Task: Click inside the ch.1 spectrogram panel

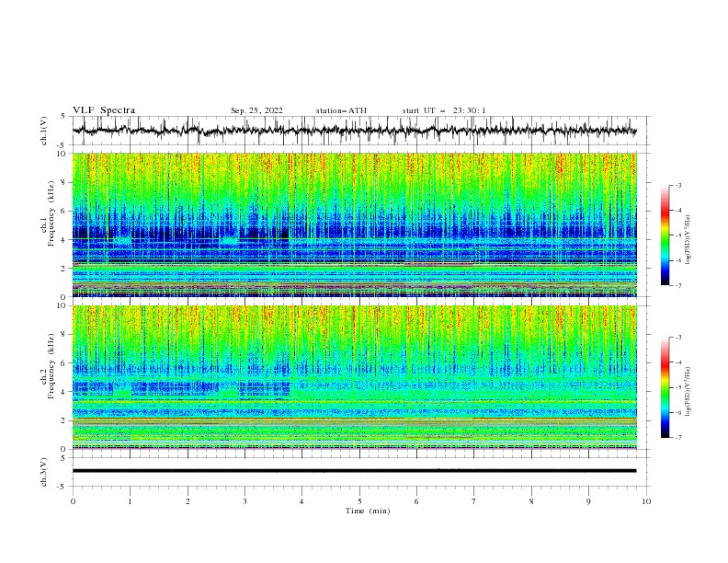Action: (x=355, y=224)
